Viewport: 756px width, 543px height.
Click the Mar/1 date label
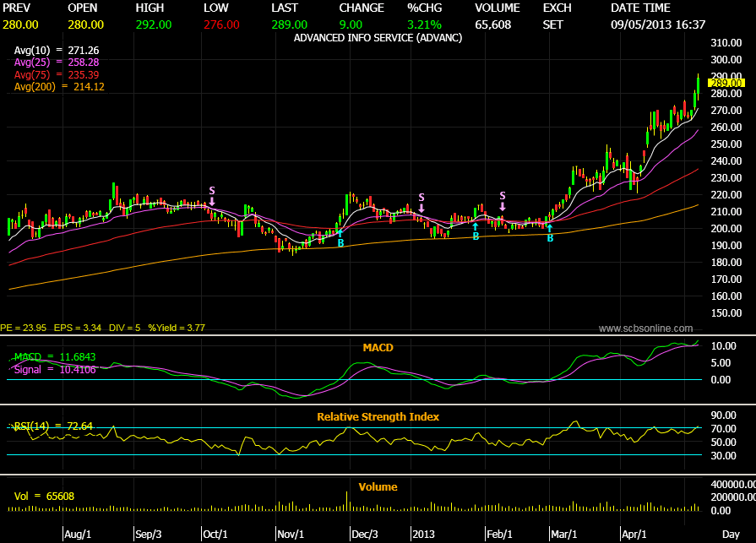click(564, 534)
